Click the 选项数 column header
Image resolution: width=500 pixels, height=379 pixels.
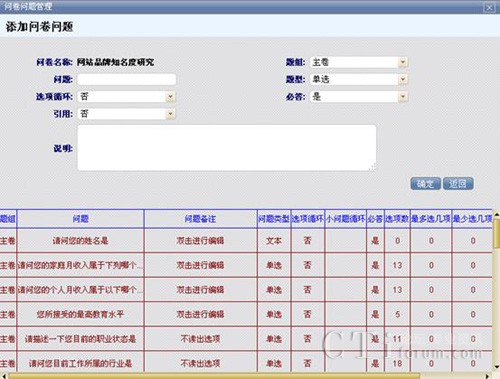[x=397, y=219]
